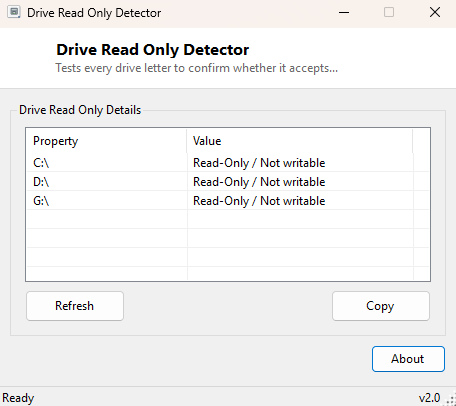Click the app icon in title bar
This screenshot has width=456, height=406.
click(x=14, y=13)
